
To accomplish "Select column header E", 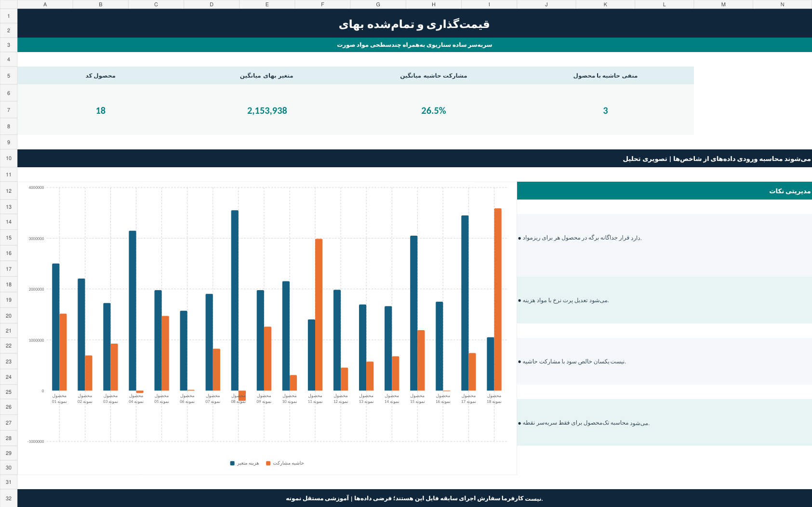I will point(267,4).
